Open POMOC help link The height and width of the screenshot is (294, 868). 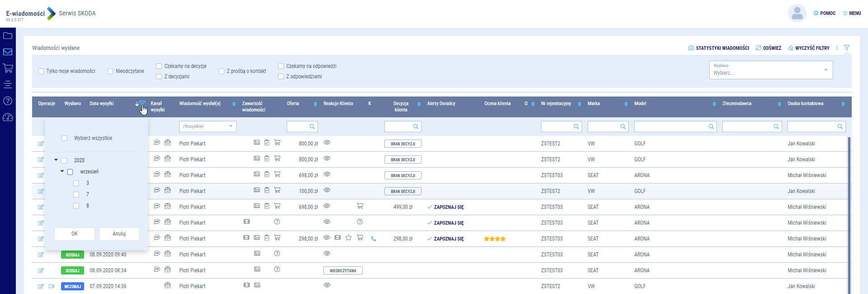tap(825, 14)
